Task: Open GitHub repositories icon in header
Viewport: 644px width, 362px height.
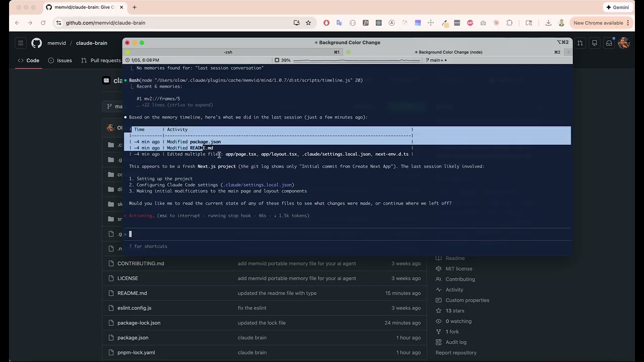Action: 595,43
